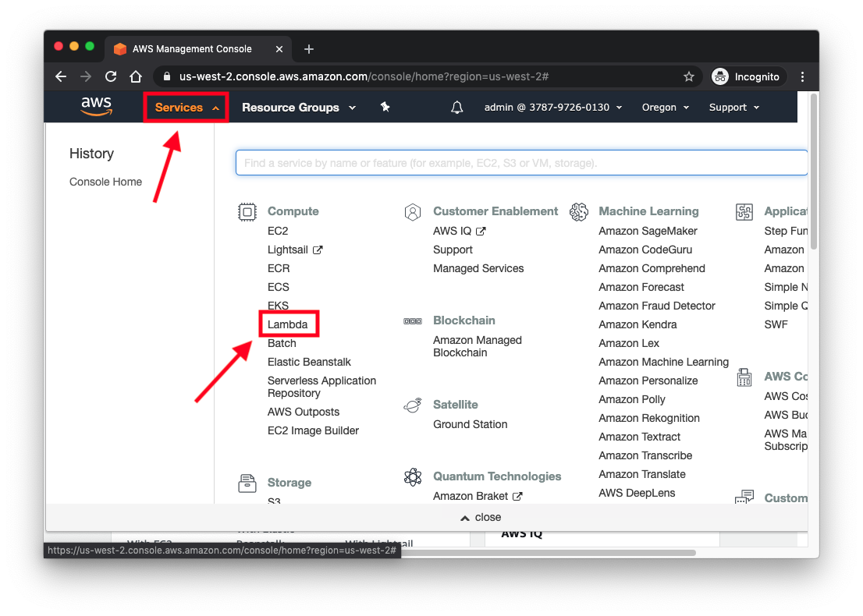The width and height of the screenshot is (863, 616).
Task: Open the Chrome three-dot menu
Action: point(802,76)
